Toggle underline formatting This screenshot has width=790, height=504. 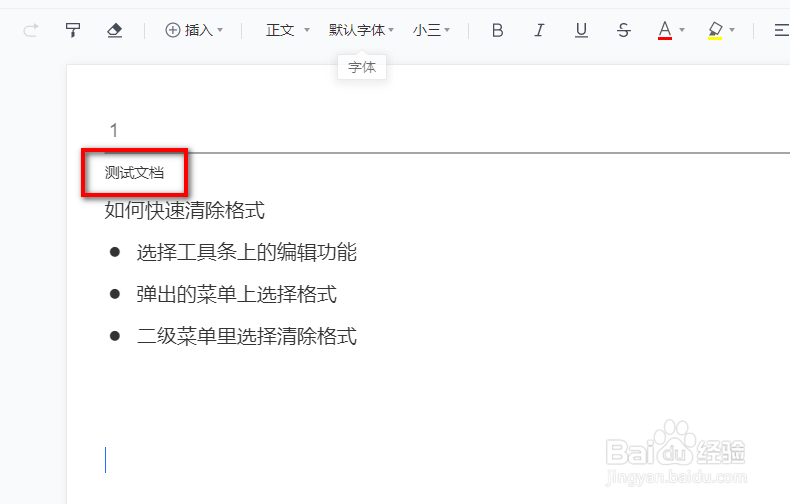point(581,30)
